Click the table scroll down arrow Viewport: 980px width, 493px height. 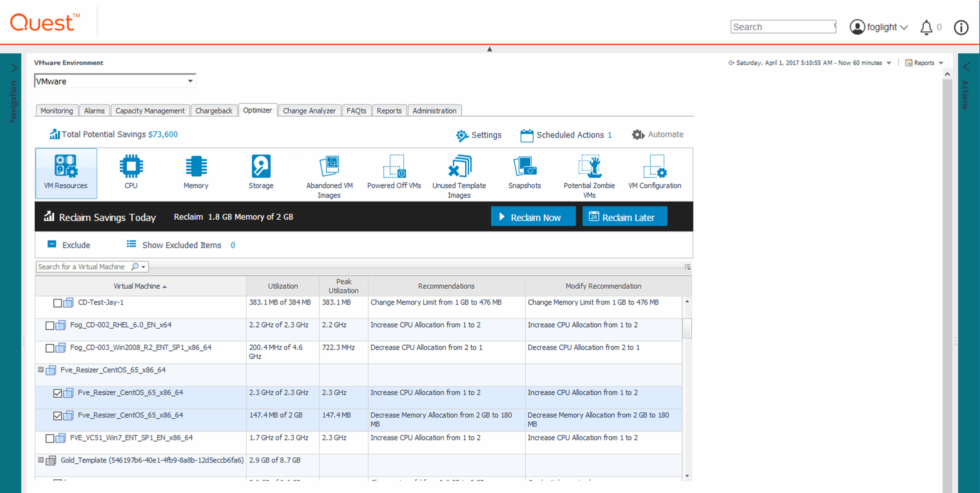click(x=687, y=476)
